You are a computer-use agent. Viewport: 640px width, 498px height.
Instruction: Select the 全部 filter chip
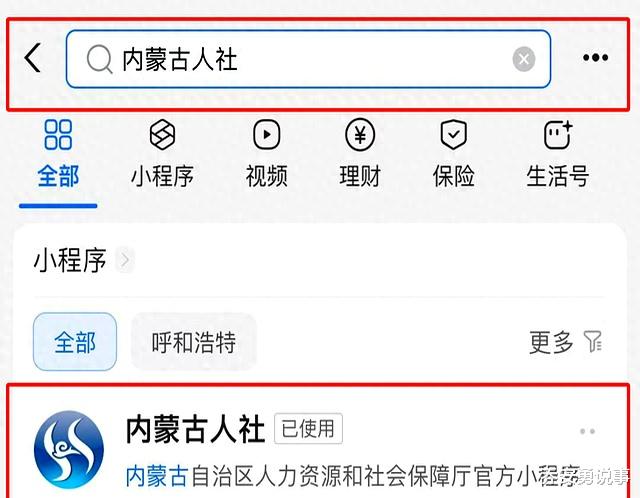click(x=75, y=342)
